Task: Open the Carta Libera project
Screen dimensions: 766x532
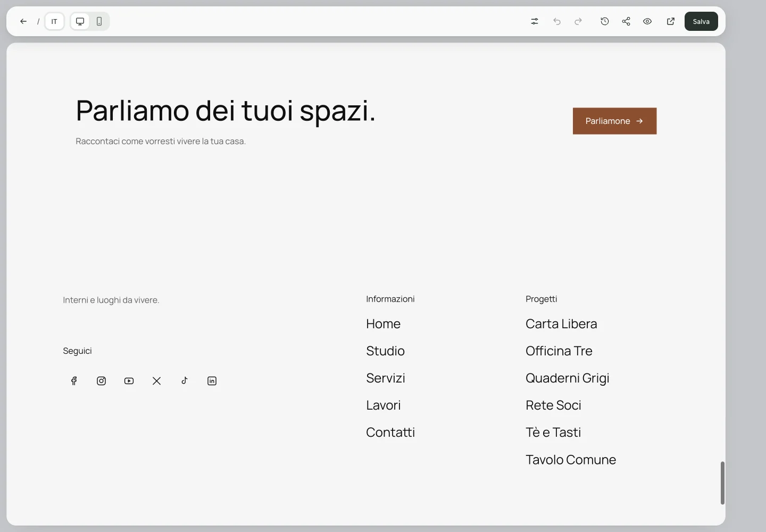Action: [x=561, y=324]
